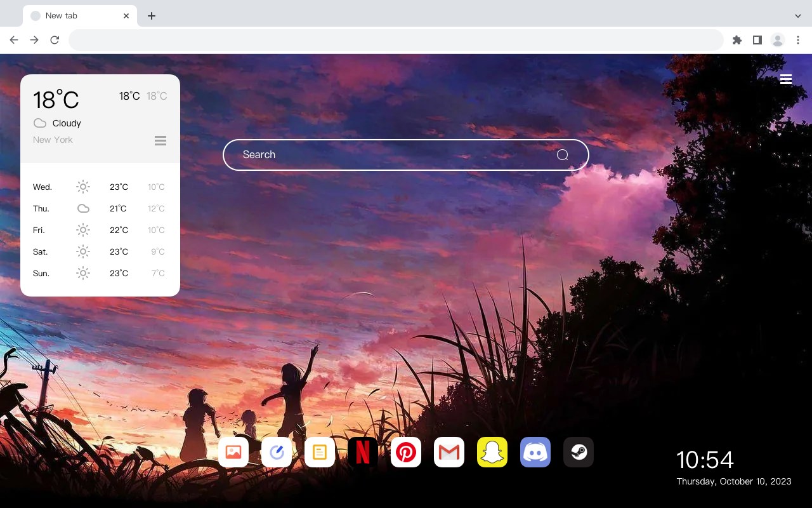Click the sunny icon for Sun.
812x508 pixels.
tap(83, 273)
